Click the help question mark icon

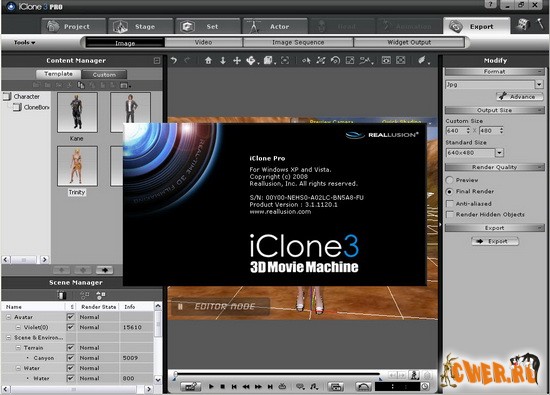tap(491, 4)
